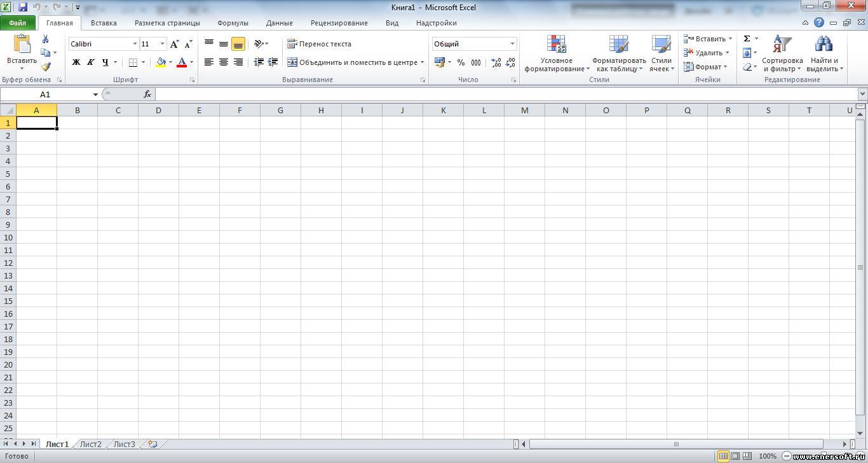This screenshot has height=463, width=868.
Task: Open Conditional Formatting (Условное форматирование)
Action: (557, 53)
